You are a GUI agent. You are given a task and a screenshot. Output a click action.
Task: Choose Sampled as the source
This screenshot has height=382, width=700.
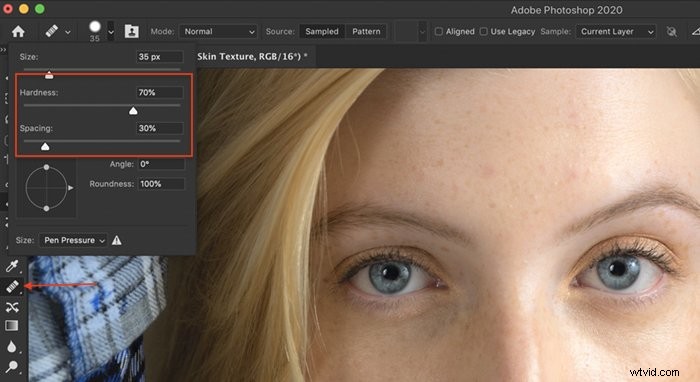[x=322, y=32]
